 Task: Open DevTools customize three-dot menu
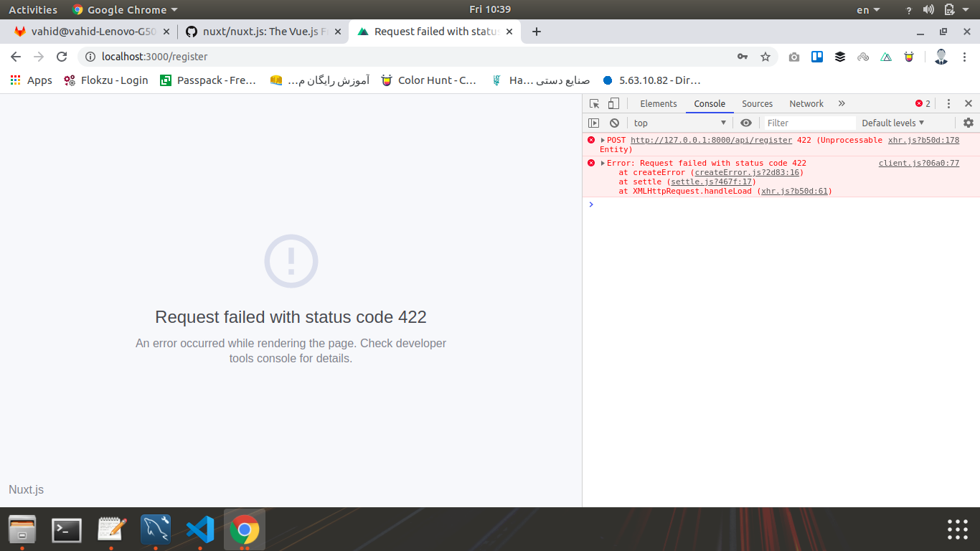tap(948, 103)
